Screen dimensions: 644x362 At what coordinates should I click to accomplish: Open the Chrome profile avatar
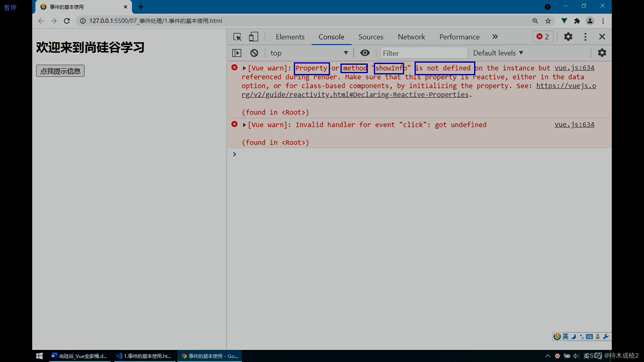click(x=590, y=21)
